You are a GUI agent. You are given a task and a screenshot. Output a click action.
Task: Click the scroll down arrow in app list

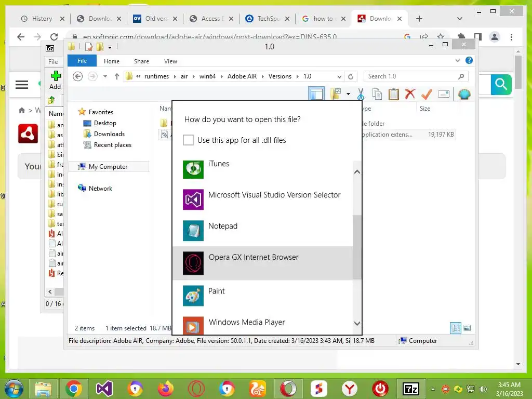pos(357,323)
